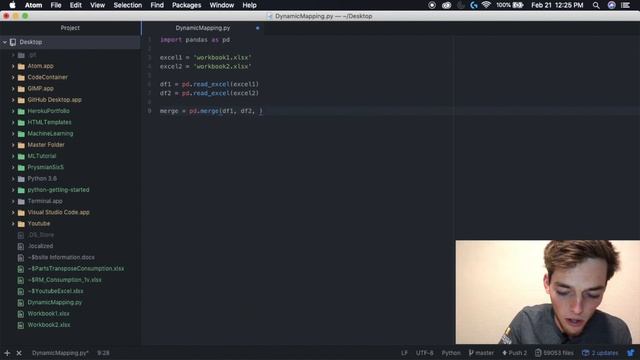
Task: Open the Wi-Fi status menu
Action: pos(486,5)
